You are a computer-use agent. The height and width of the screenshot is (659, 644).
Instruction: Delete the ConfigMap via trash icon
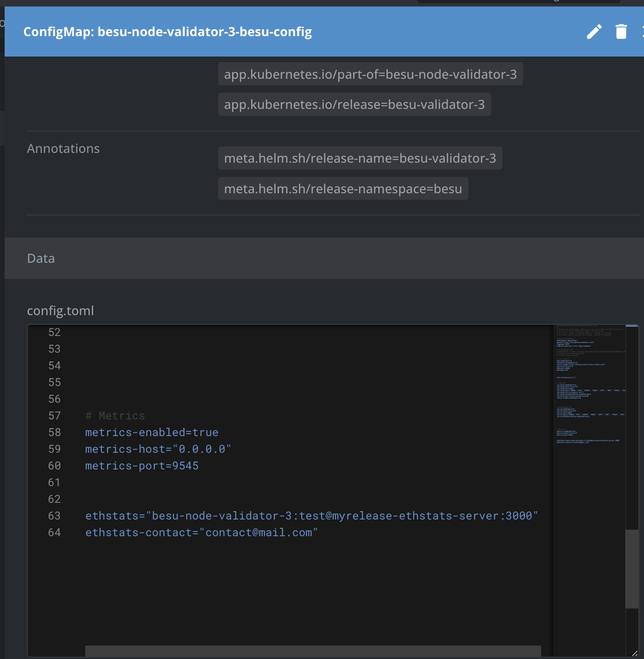tap(621, 32)
